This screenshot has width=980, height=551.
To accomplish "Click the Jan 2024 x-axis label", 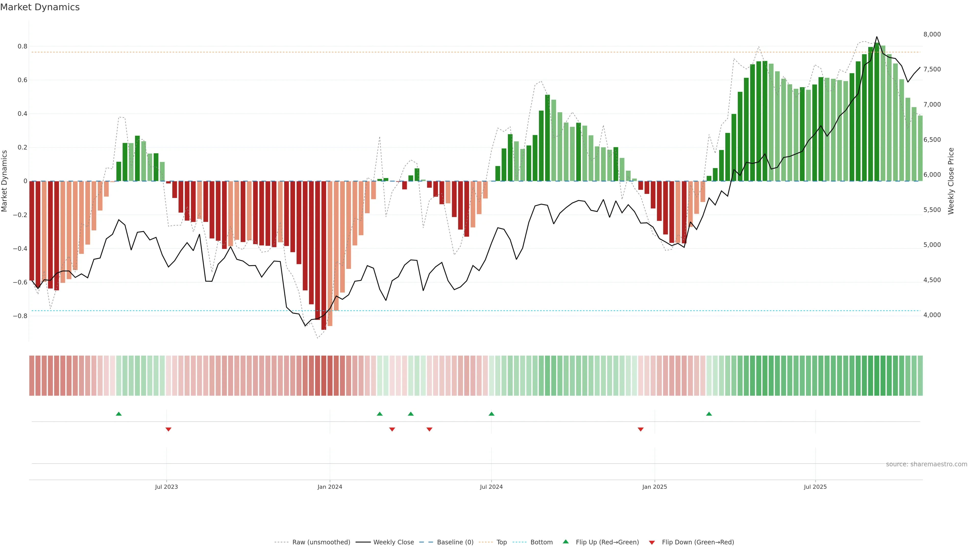I will tap(330, 487).
